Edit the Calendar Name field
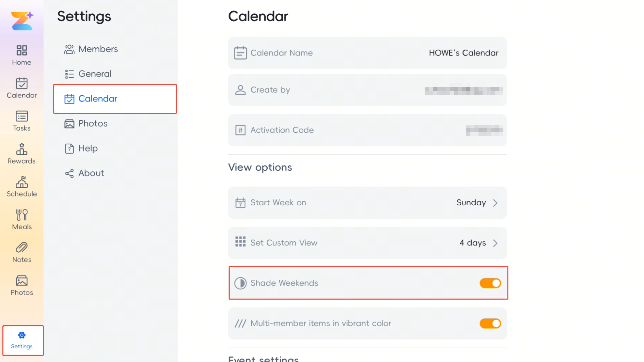The height and width of the screenshot is (362, 644). tap(367, 53)
